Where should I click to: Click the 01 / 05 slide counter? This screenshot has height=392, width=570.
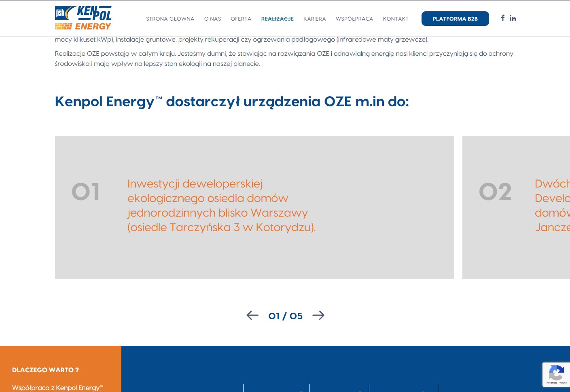pos(285,316)
